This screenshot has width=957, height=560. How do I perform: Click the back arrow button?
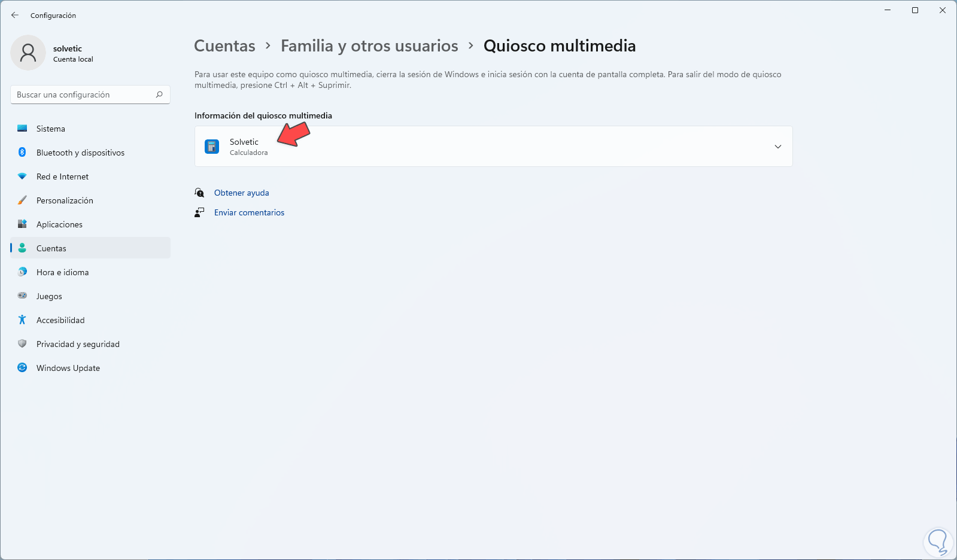[x=15, y=16]
